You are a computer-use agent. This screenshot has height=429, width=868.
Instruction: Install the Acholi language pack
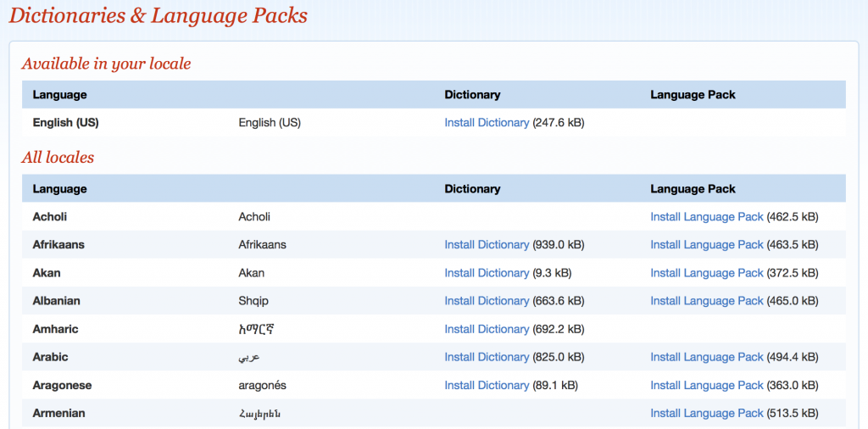coord(706,217)
